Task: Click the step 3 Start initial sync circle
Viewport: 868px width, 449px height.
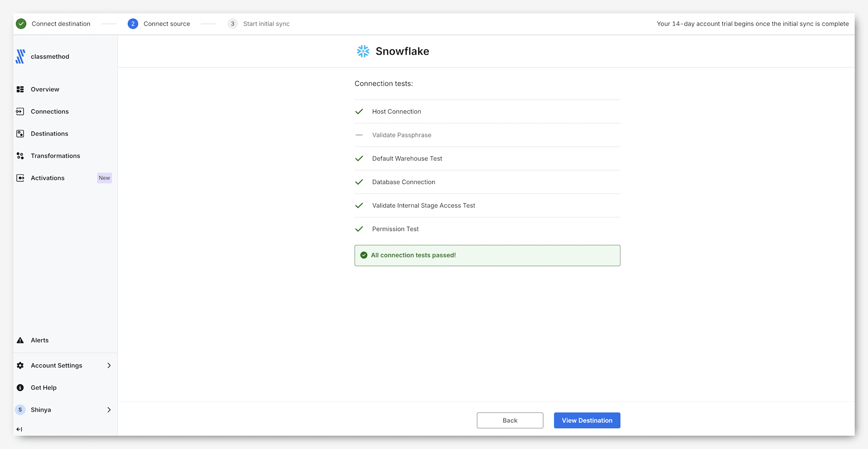Action: (233, 24)
